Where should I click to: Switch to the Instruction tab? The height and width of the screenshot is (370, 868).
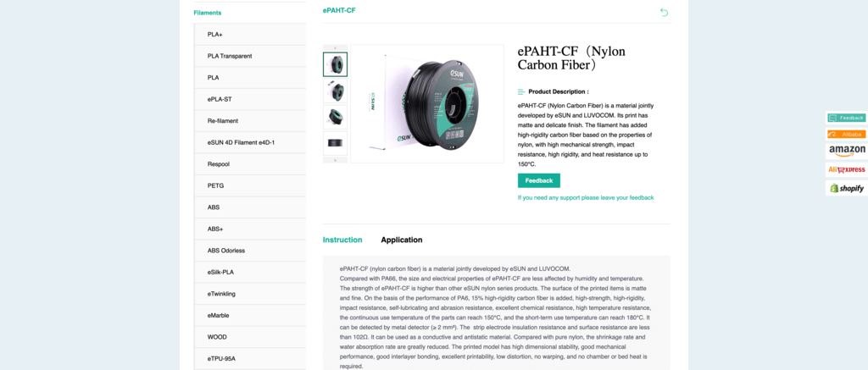coord(342,240)
